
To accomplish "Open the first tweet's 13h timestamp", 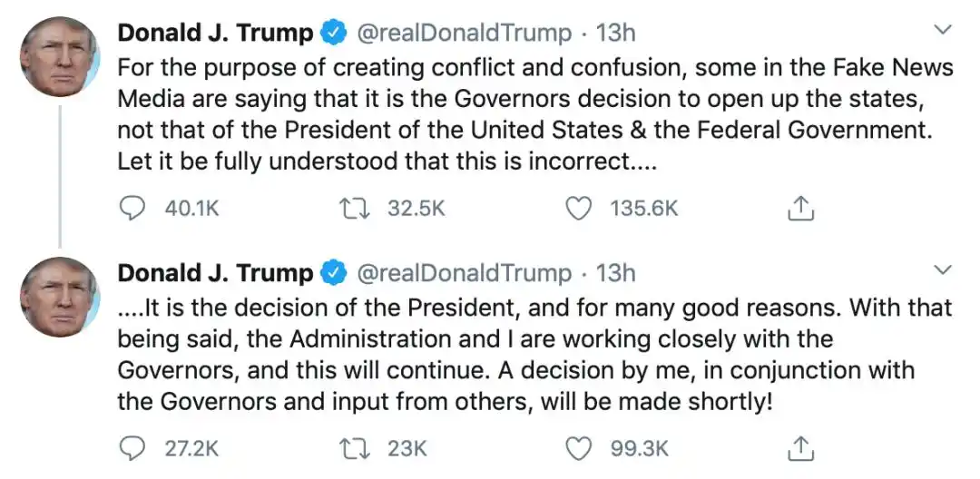I will [615, 34].
